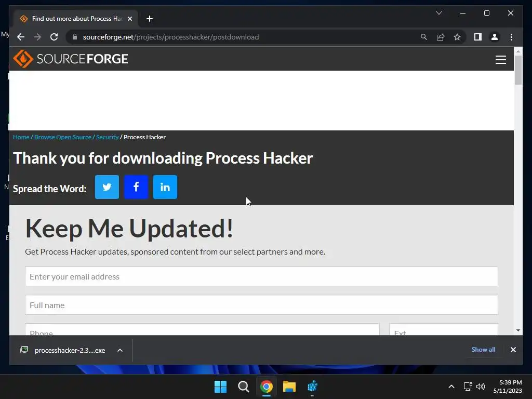
Task: Reload the current page
Action: pos(54,37)
